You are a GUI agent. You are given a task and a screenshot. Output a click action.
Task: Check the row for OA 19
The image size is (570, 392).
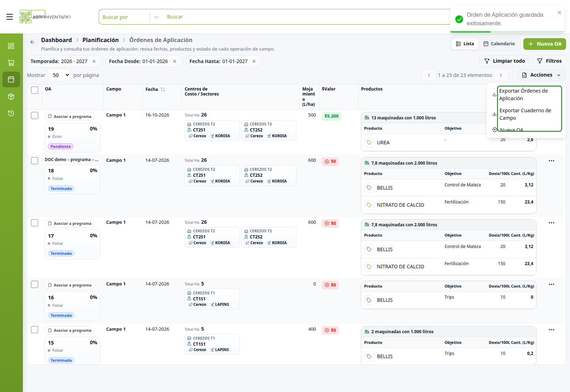[x=35, y=115]
